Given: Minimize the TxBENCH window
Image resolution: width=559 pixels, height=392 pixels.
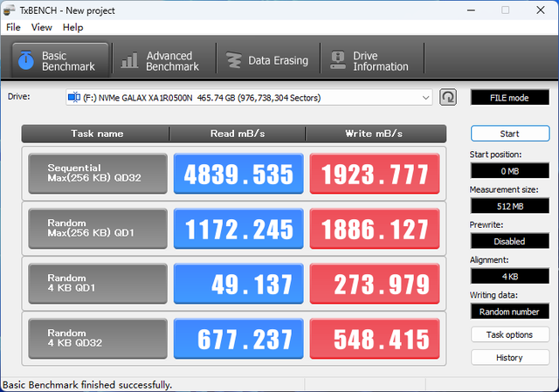Looking at the screenshot, I should click(471, 10).
